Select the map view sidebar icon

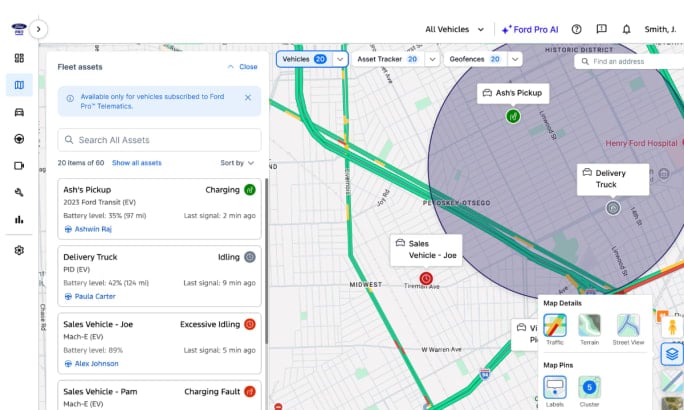19,85
